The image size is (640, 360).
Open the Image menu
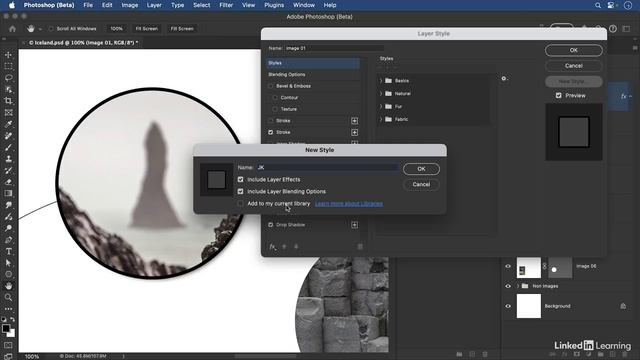pos(130,5)
